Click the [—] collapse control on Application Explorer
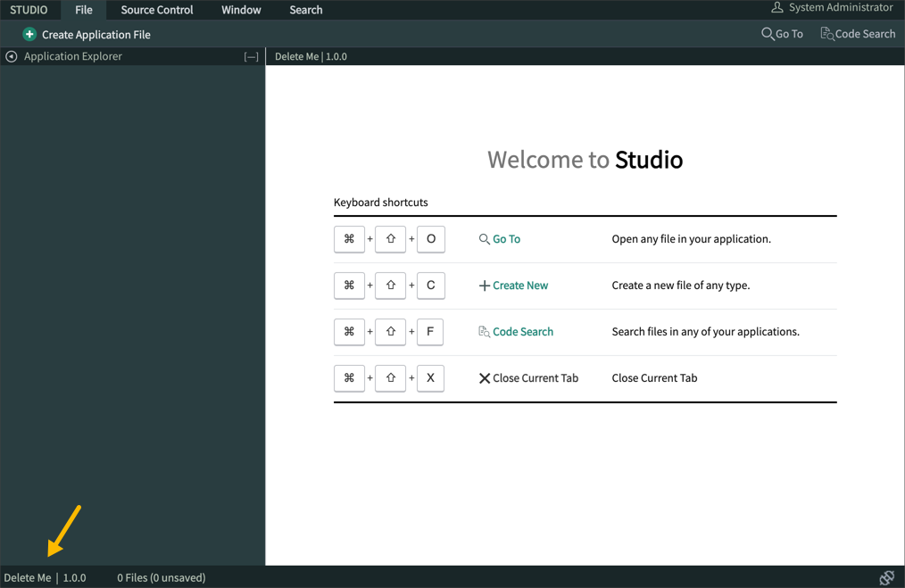The width and height of the screenshot is (905, 588). 251,55
